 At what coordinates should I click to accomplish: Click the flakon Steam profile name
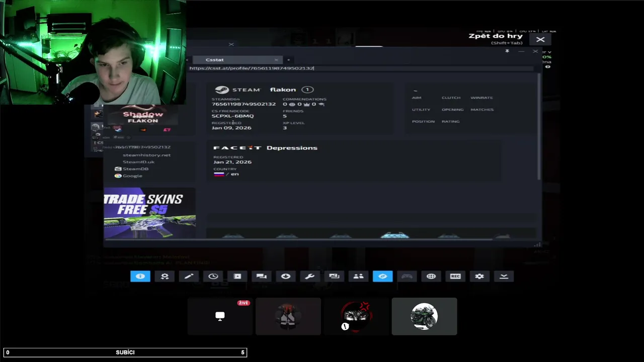pyautogui.click(x=283, y=89)
